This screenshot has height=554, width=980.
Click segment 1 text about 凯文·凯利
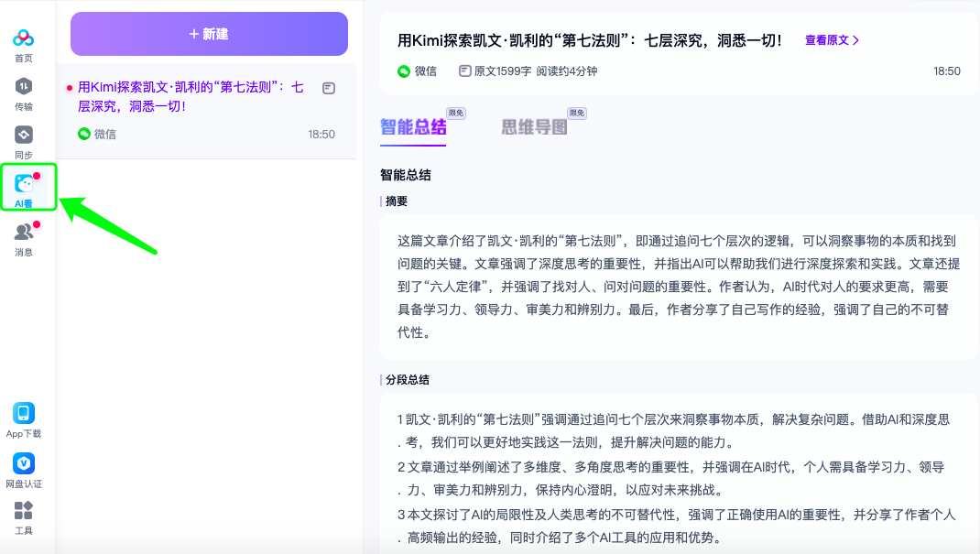click(x=674, y=431)
